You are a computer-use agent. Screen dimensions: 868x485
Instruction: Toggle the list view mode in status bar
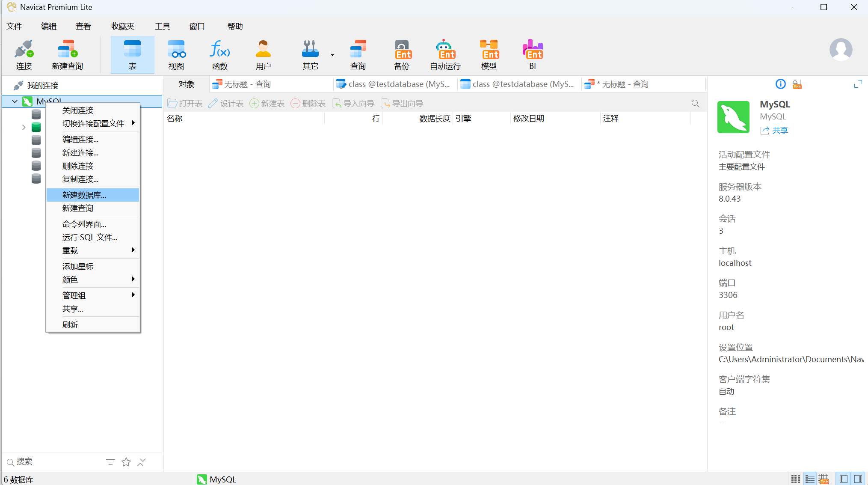click(809, 479)
